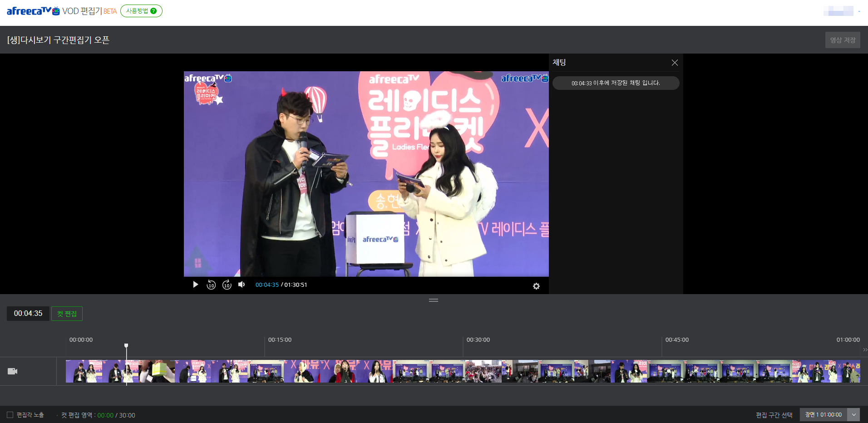The width and height of the screenshot is (868, 423).
Task: Open the 사용방법 help guide
Action: click(x=141, y=11)
